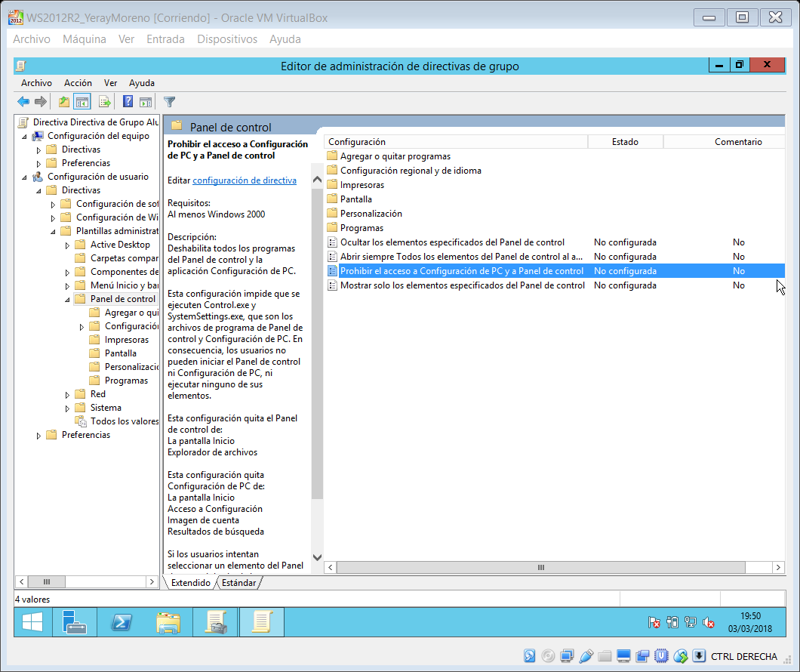Viewport: 800px width, 672px height.
Task: Toggle the Show/Hide console tree icon
Action: tap(82, 101)
